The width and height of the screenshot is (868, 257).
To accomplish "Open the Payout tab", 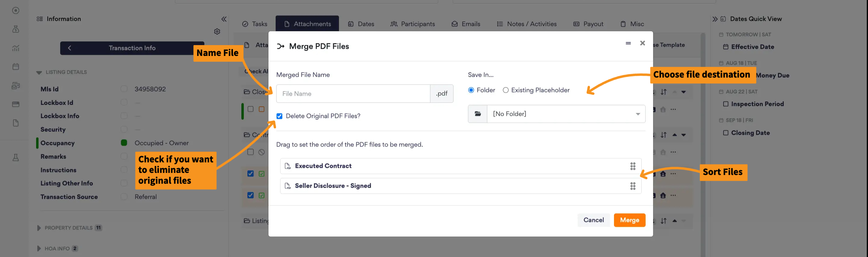I will click(x=588, y=24).
